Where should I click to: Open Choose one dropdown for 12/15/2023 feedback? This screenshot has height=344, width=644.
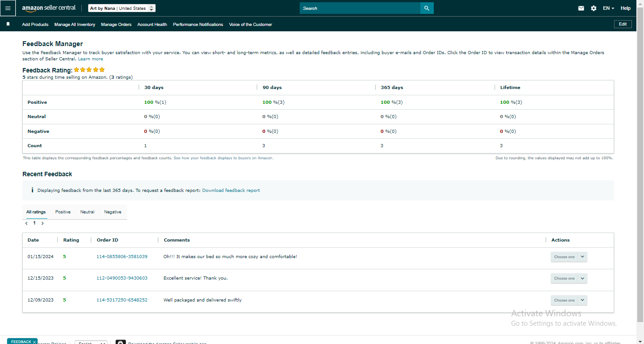coord(569,278)
